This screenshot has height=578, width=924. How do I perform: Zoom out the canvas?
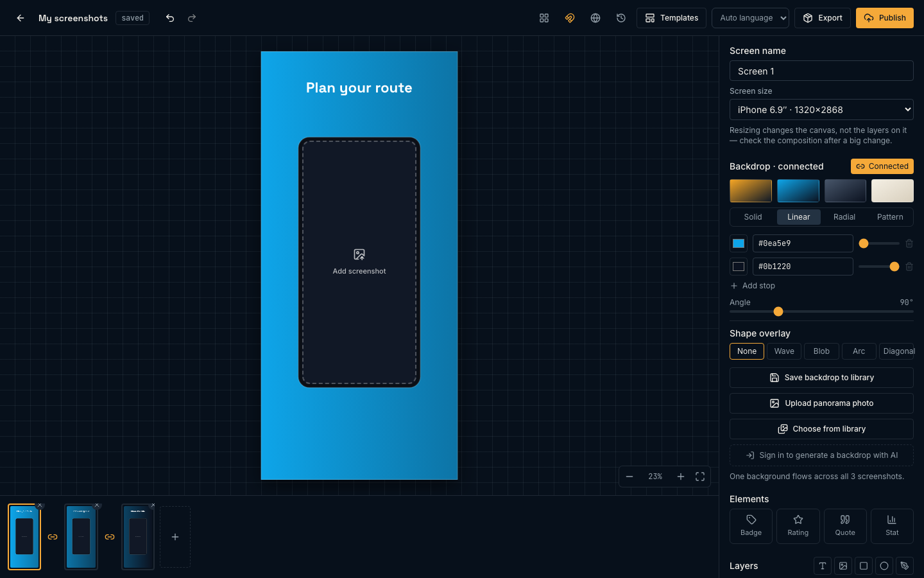pyautogui.click(x=629, y=477)
